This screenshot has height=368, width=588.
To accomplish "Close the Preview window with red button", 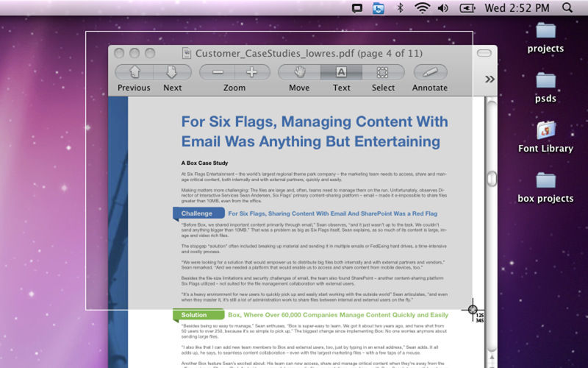I will tap(119, 53).
